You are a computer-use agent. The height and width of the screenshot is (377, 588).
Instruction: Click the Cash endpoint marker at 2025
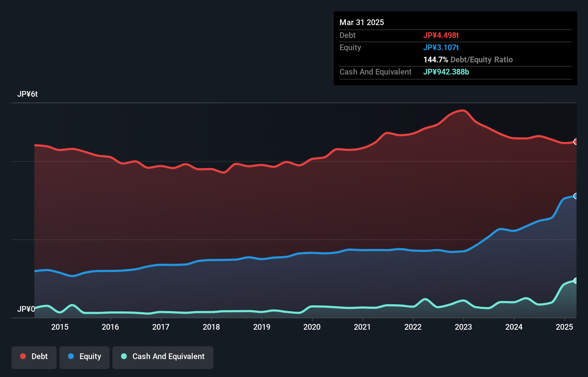click(x=575, y=281)
